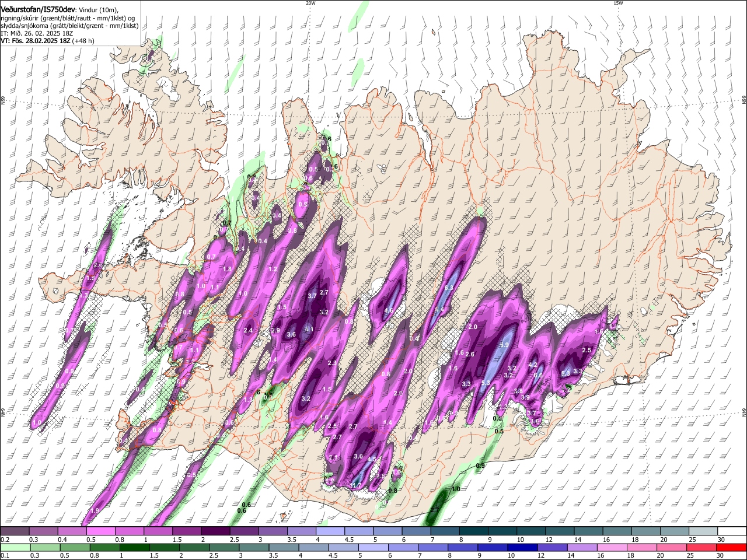Click the '20W' longitude label
Screen dimensions: 747x560
(310, 3)
